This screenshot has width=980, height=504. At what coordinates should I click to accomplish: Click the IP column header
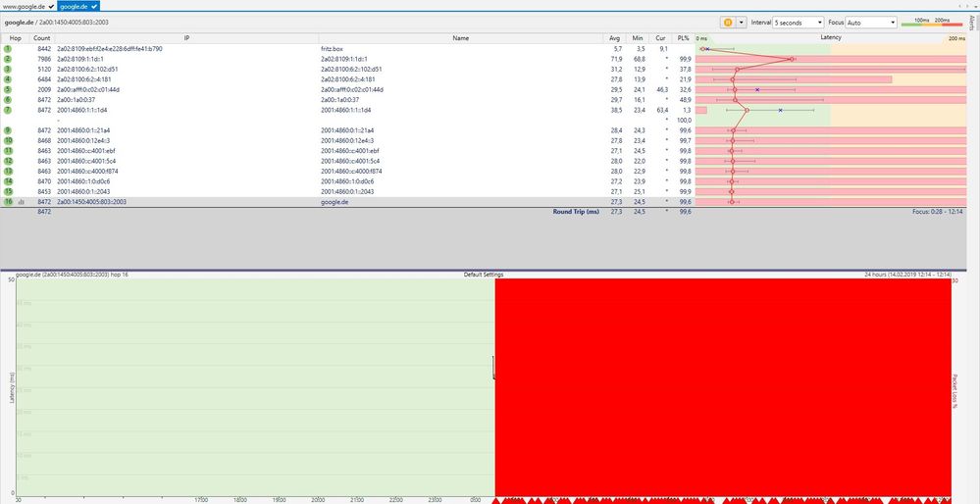click(186, 38)
